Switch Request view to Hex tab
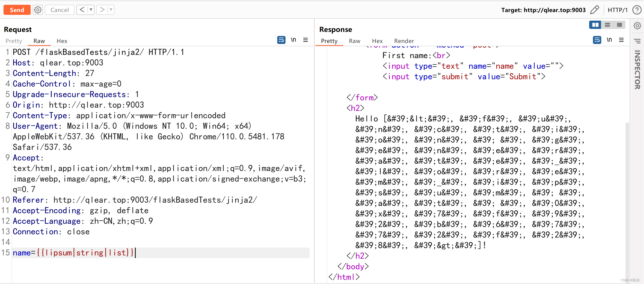The image size is (644, 284). pos(62,41)
